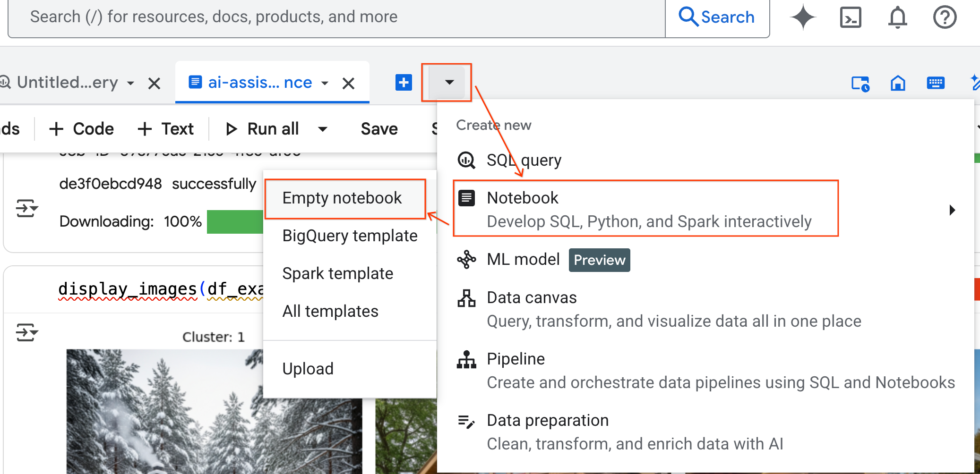Click the arrow icon beside the display_images cell
This screenshot has width=980, height=474.
point(27,332)
